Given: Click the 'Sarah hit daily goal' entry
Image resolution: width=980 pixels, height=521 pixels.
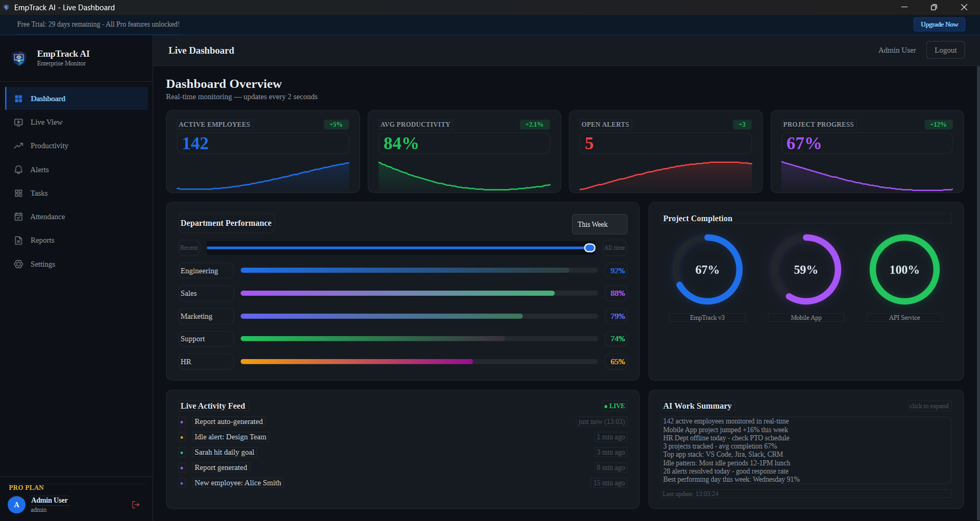Looking at the screenshot, I should click(224, 452).
